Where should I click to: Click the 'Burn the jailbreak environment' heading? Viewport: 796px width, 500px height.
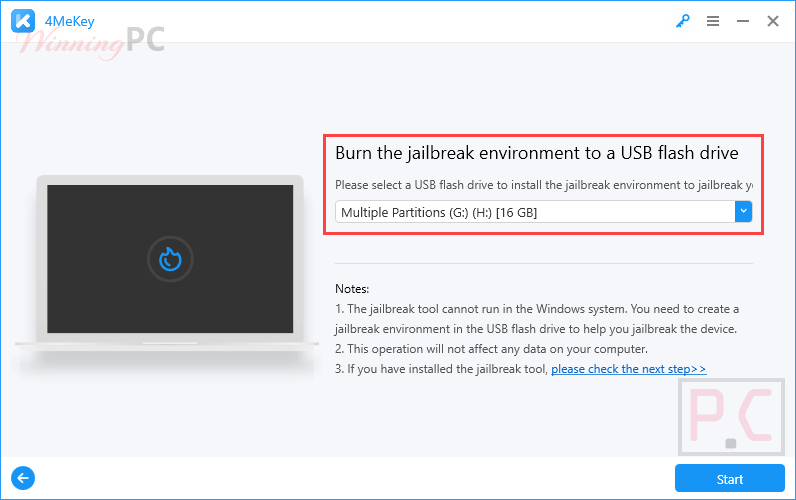click(x=536, y=153)
